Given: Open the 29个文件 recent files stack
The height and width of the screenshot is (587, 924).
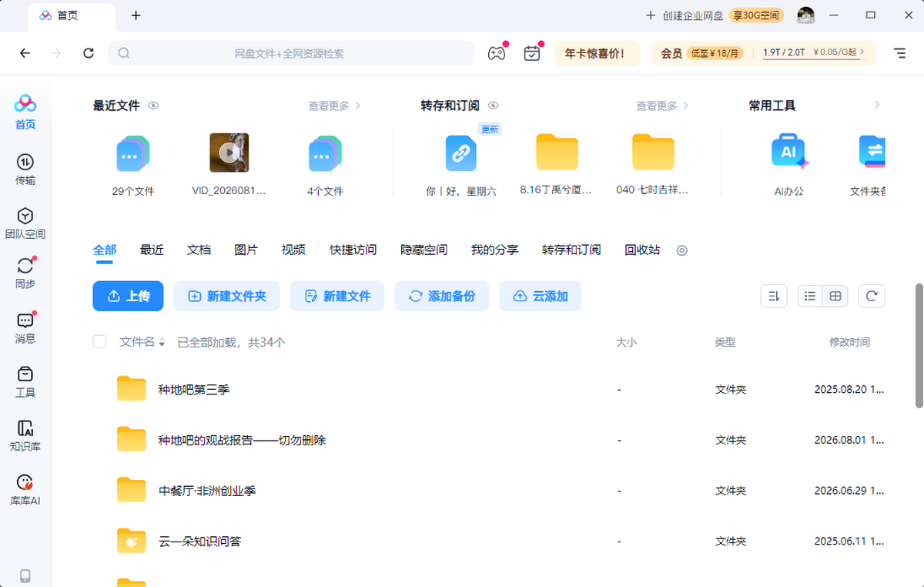Looking at the screenshot, I should [133, 153].
